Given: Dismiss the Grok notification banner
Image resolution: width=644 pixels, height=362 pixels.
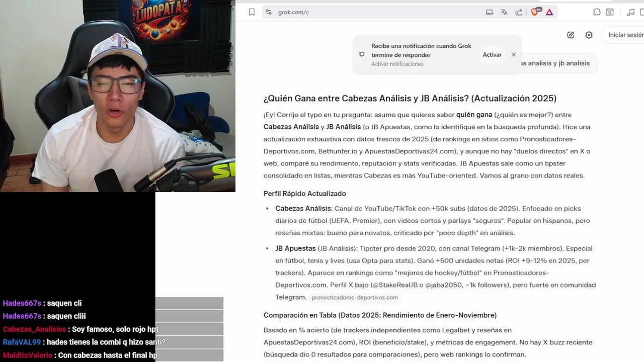Looking at the screenshot, I should click(514, 55).
